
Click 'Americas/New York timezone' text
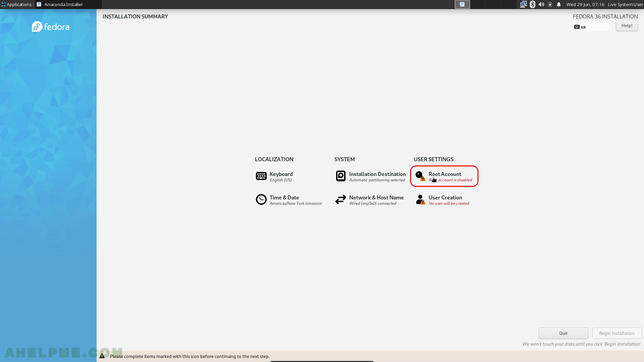pyautogui.click(x=296, y=203)
